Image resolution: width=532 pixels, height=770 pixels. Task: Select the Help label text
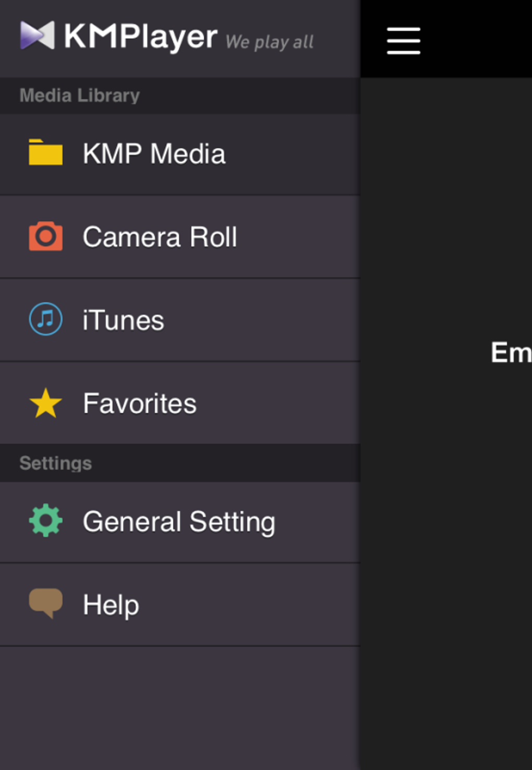(x=111, y=605)
